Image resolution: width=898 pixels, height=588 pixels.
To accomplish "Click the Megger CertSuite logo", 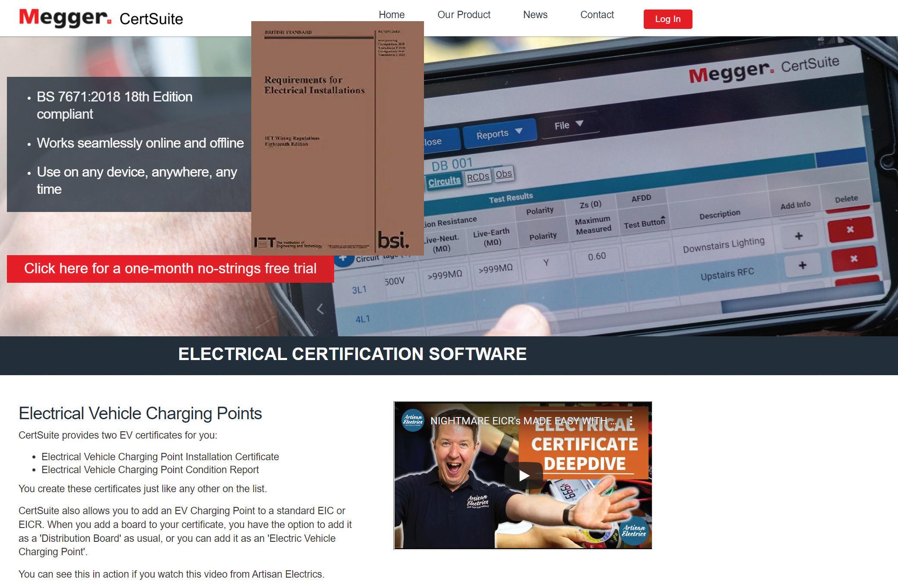I will 101,18.
